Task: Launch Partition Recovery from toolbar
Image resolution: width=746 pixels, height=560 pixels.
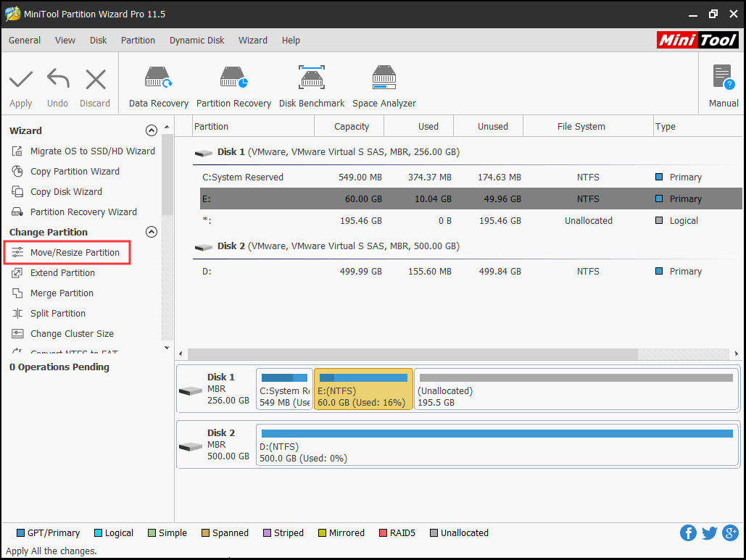Action: coord(233,85)
